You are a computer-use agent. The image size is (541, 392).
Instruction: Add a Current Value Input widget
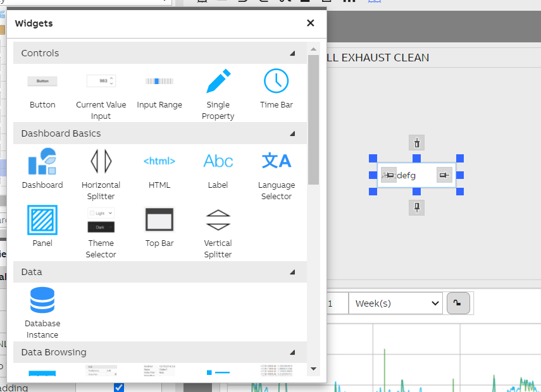click(101, 89)
